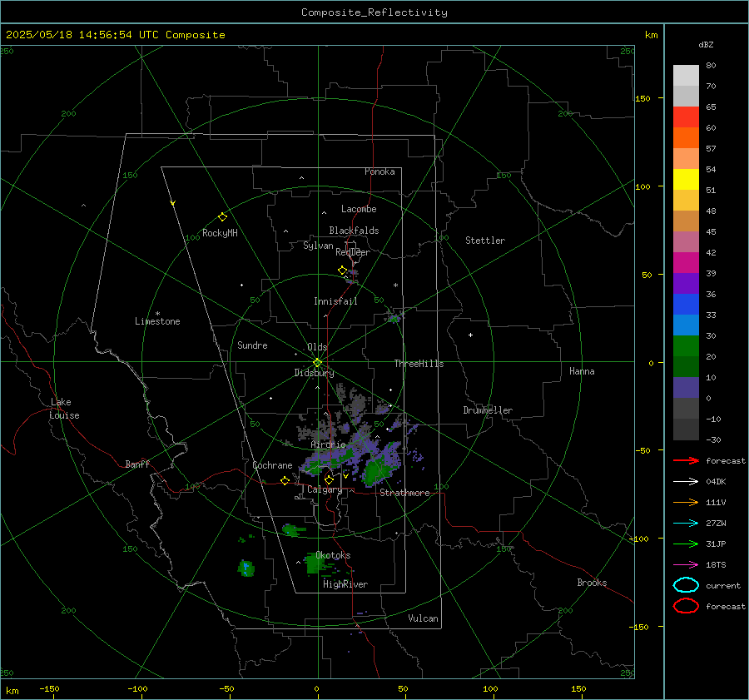Click the Ponoka city label

379,171
